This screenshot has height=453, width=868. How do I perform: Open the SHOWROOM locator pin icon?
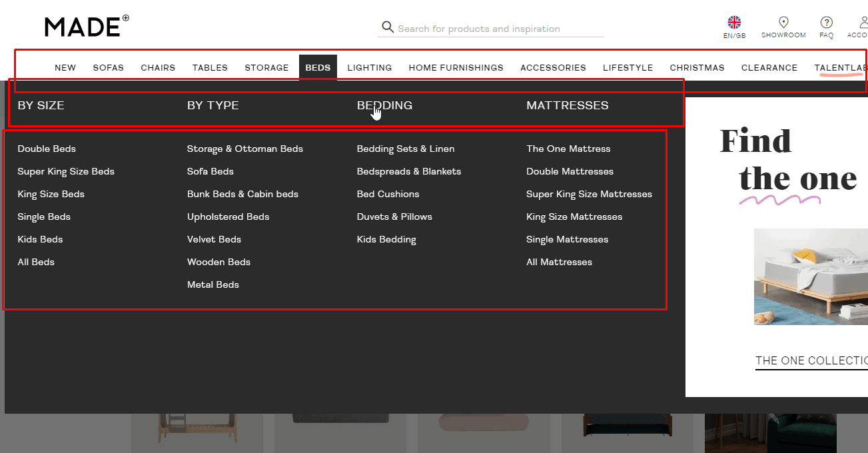(783, 21)
